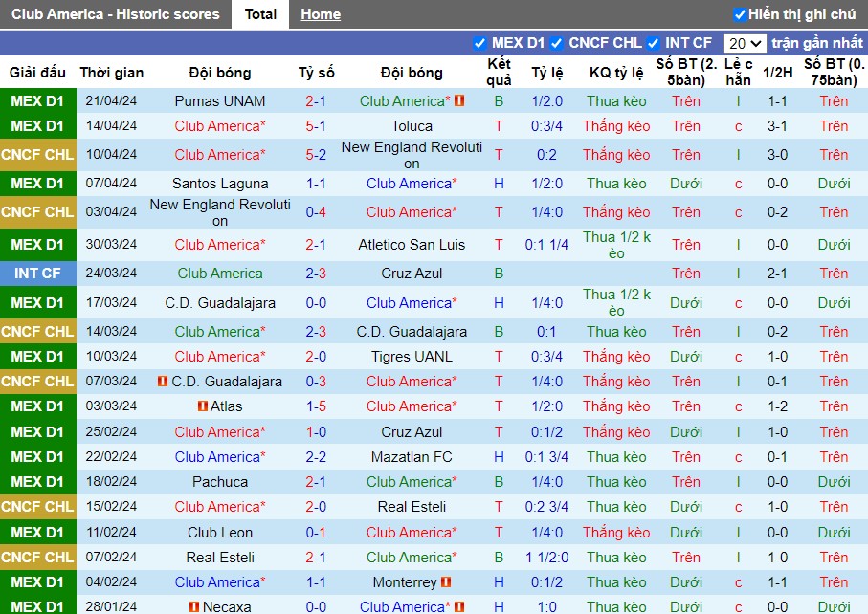This screenshot has width=868, height=614.
Task: Uncheck the CNCF CHL league filter
Action: click(557, 43)
